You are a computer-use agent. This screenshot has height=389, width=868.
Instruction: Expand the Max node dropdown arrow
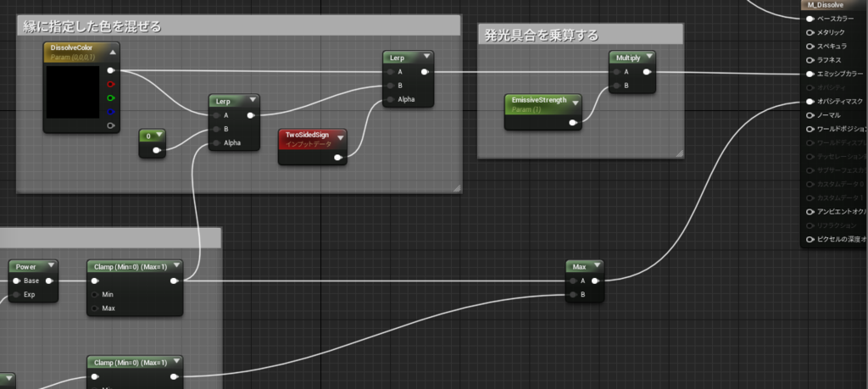598,266
